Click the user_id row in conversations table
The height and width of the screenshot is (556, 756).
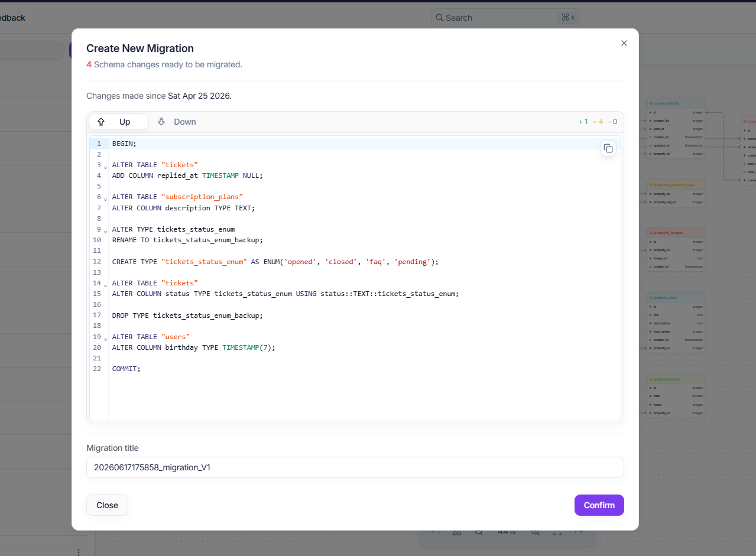click(x=676, y=128)
